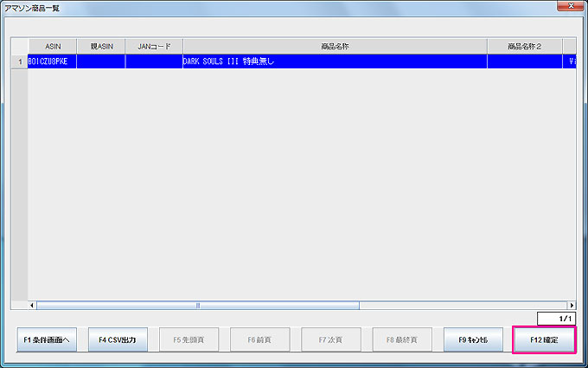Click the F6 前頁 button
Image resolution: width=588 pixels, height=368 pixels.
coord(260,339)
